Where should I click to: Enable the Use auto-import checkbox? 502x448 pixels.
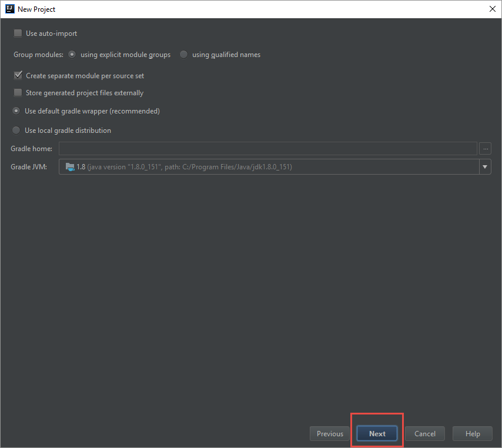[x=18, y=33]
